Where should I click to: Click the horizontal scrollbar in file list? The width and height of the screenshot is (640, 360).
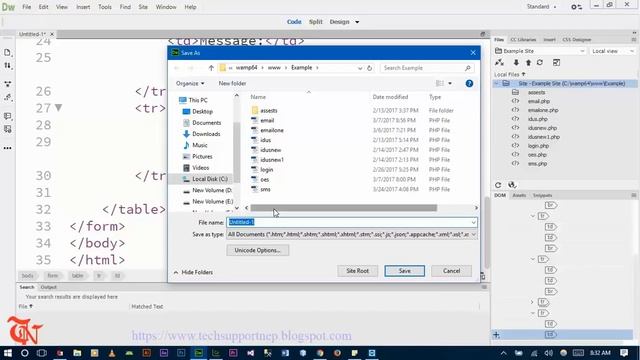coord(344,208)
